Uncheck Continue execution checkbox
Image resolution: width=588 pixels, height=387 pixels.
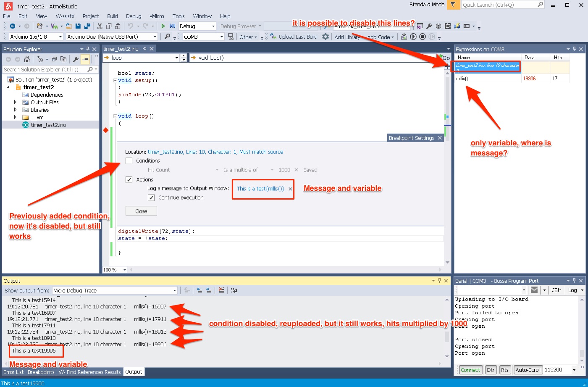(x=151, y=197)
